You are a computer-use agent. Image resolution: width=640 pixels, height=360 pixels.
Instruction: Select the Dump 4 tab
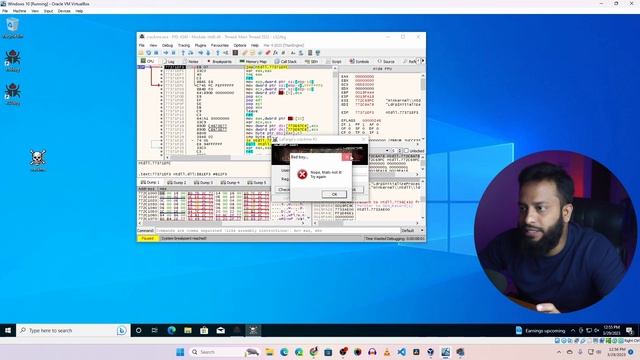coord(230,182)
